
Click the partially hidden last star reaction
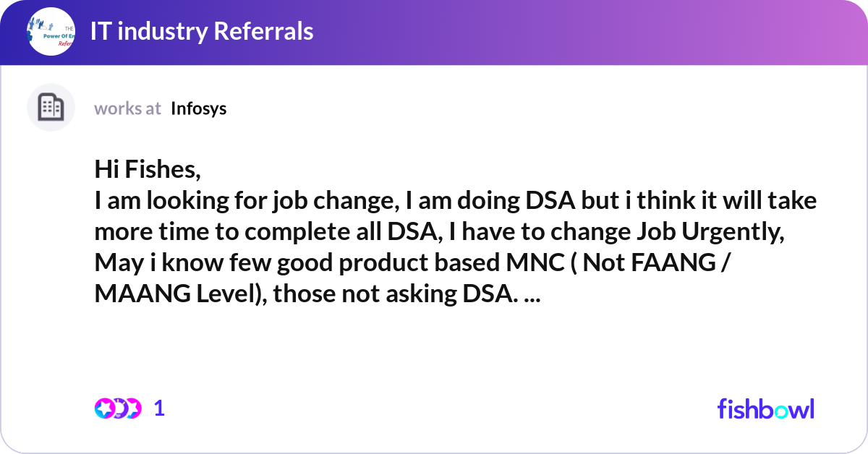[134, 408]
